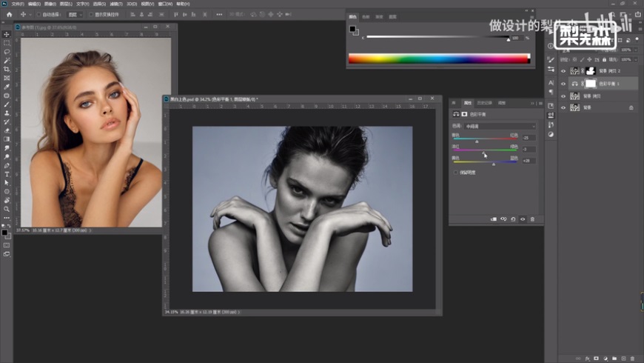
Task: Click the 色彩平衡 1 adjustment layer
Action: coord(607,84)
